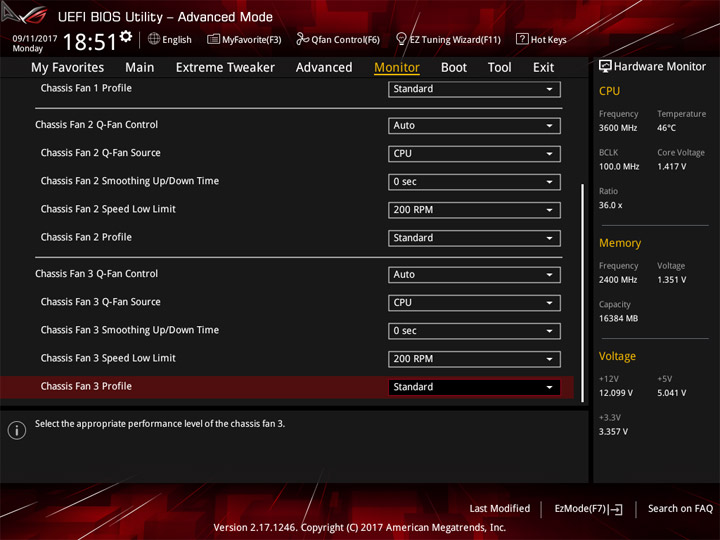Click the Hot Keys question mark icon
The image size is (720, 540).
(522, 39)
